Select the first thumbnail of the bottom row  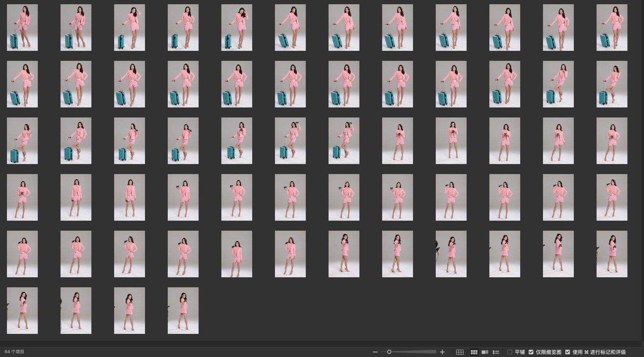pyautogui.click(x=22, y=310)
